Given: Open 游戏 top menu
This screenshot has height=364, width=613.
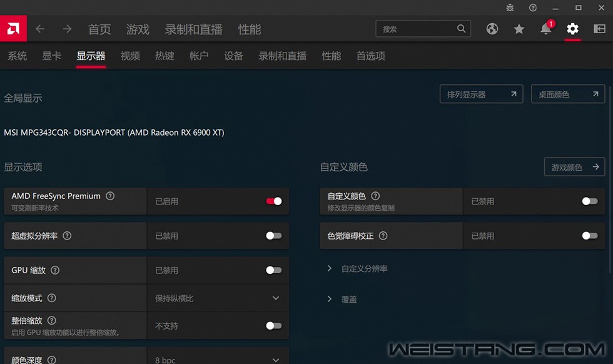Looking at the screenshot, I should click(x=138, y=29).
